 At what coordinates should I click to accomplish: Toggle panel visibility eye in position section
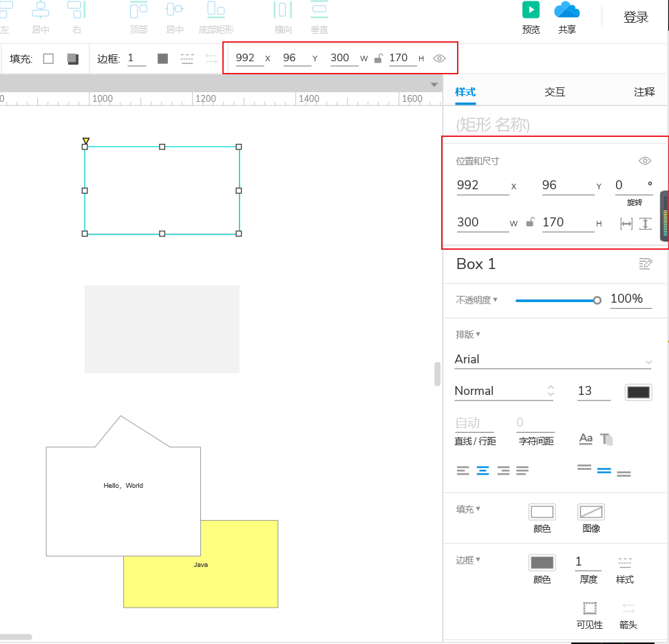pyautogui.click(x=645, y=161)
